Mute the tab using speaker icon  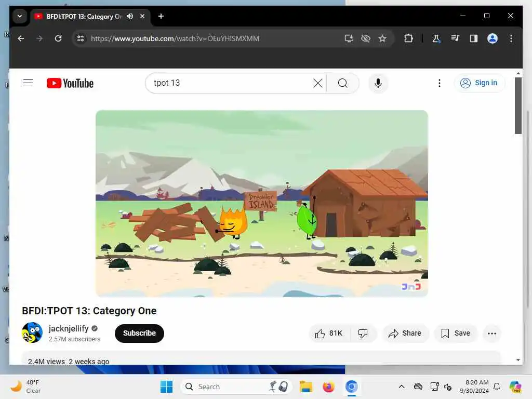tap(130, 16)
